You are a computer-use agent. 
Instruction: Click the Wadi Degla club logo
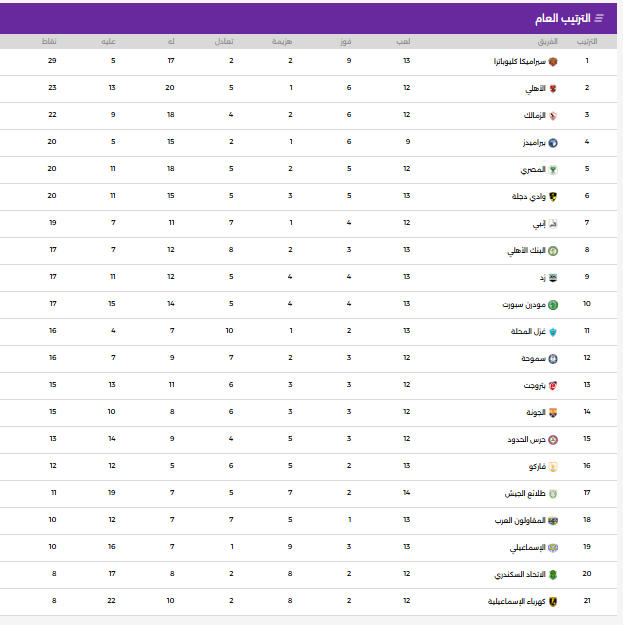tap(553, 197)
